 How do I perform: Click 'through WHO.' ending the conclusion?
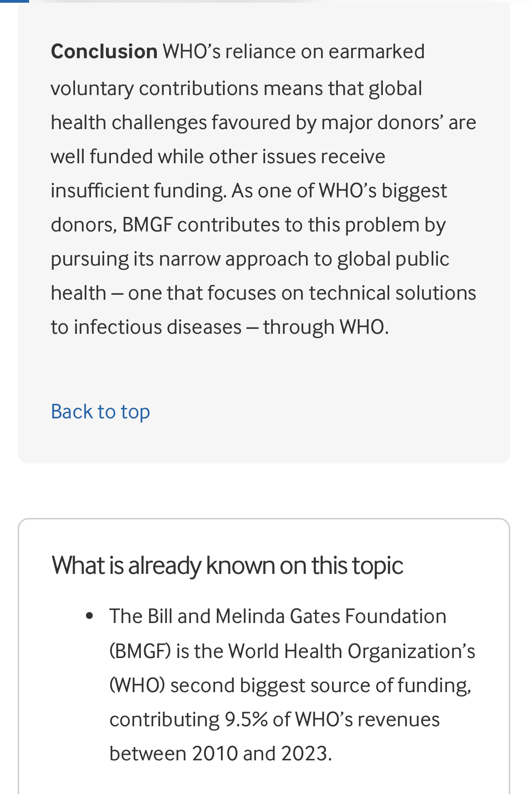[x=326, y=327]
